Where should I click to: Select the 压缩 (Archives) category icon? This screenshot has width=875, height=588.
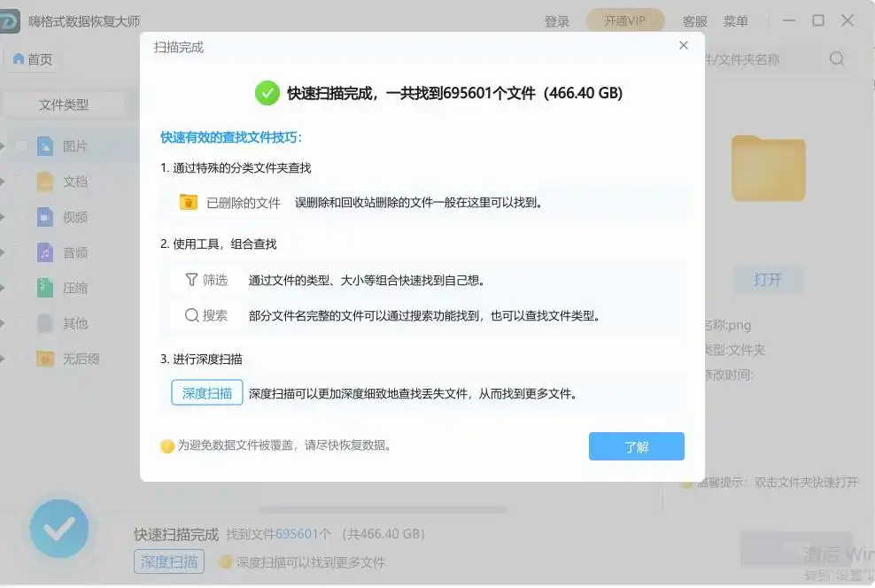click(x=46, y=287)
